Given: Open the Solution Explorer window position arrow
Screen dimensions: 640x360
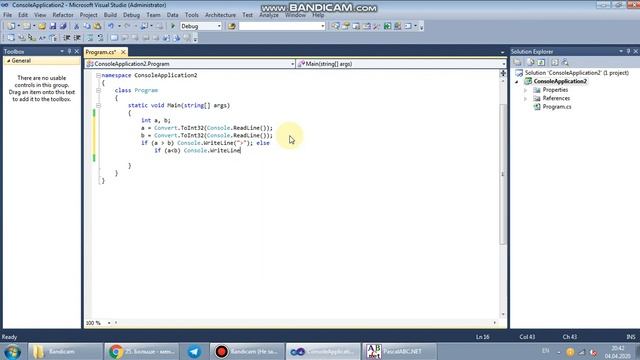Looking at the screenshot, I should [x=621, y=51].
